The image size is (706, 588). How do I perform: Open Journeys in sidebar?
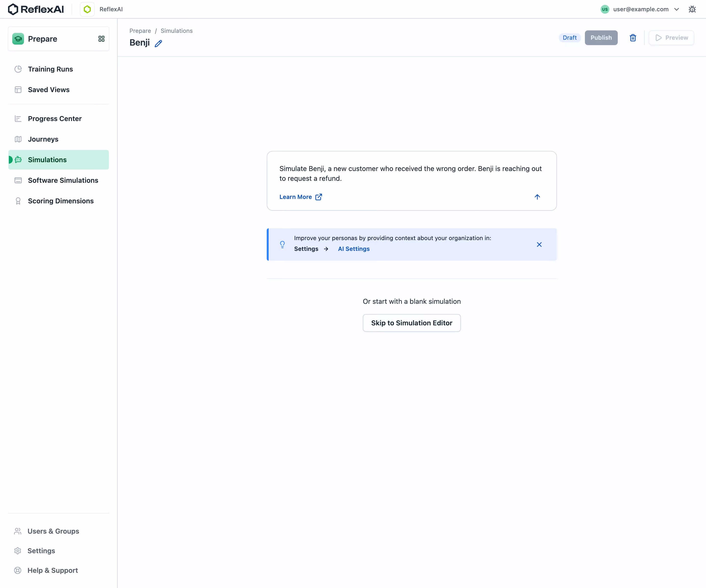pos(59,139)
